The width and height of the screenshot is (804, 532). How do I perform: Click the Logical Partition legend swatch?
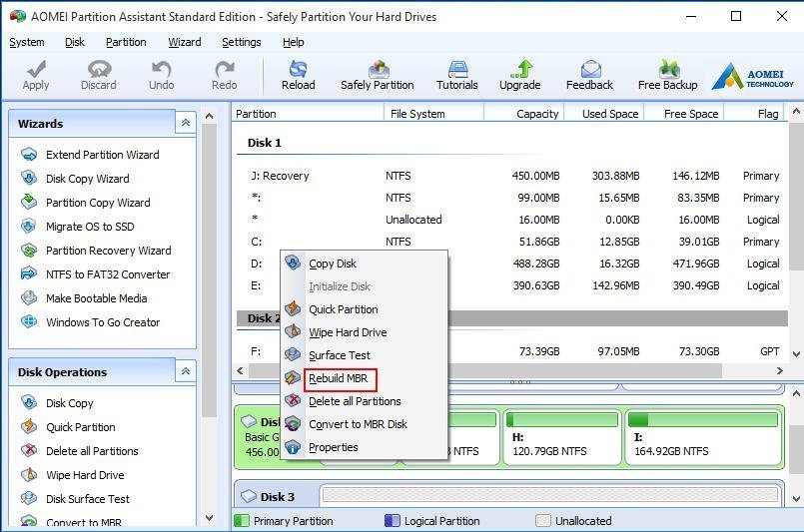pos(392,521)
